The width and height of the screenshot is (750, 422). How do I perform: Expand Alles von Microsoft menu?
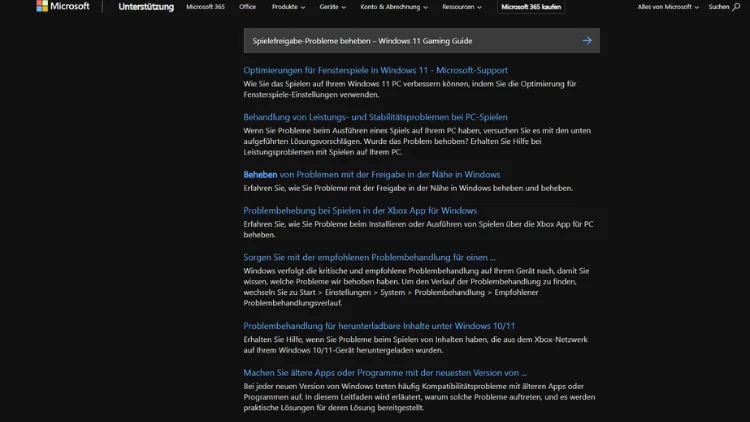(x=668, y=7)
